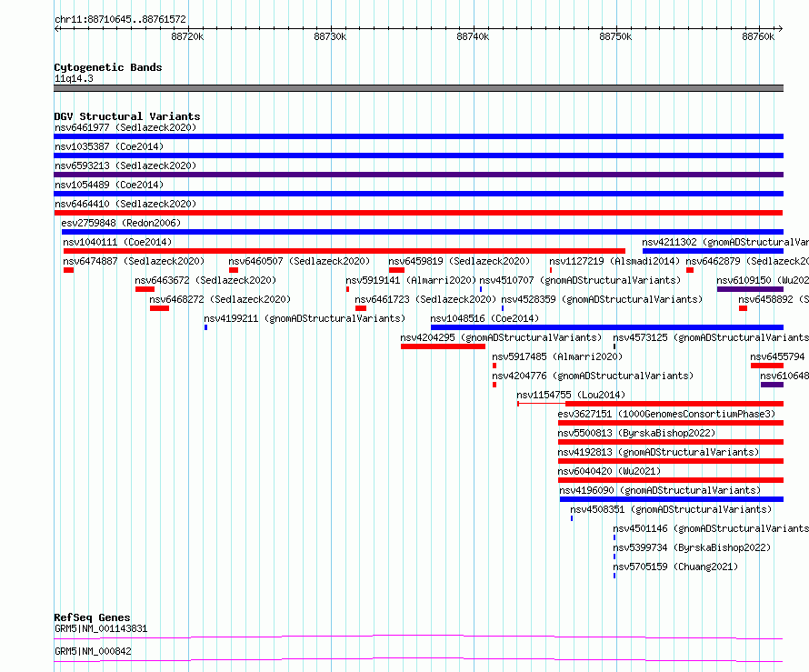Click the red bar under nsv6459819
This screenshot has height=672, width=809.
pyautogui.click(x=396, y=270)
